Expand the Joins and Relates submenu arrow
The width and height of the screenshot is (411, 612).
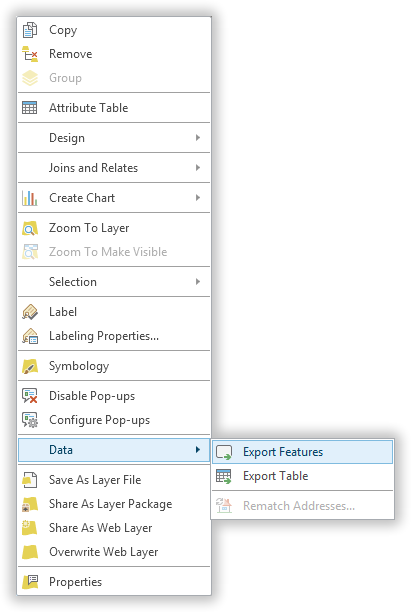click(198, 168)
